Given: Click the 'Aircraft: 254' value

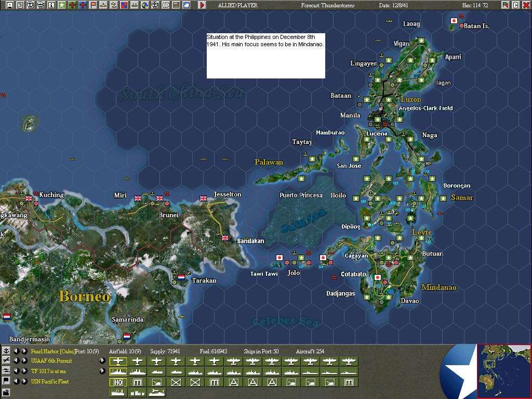Looking at the screenshot, I should click(x=310, y=351).
